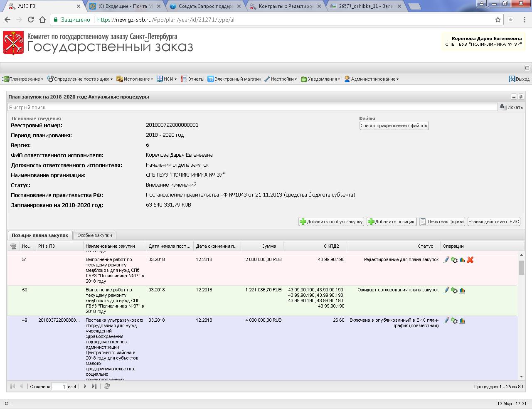The height and width of the screenshot is (409, 532).
Task: Click the pencil edit icon for row 51
Action: tap(446, 260)
